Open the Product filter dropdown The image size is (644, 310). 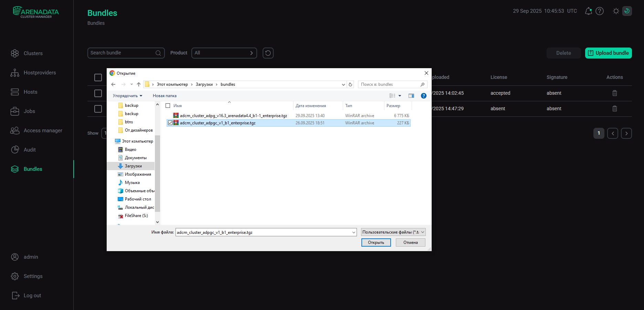[224, 53]
